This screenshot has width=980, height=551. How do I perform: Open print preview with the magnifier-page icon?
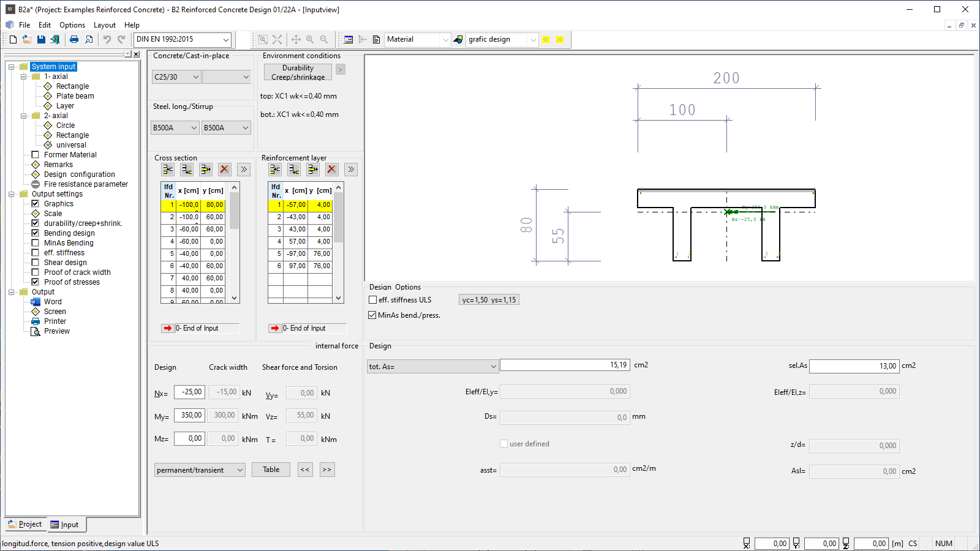[89, 40]
